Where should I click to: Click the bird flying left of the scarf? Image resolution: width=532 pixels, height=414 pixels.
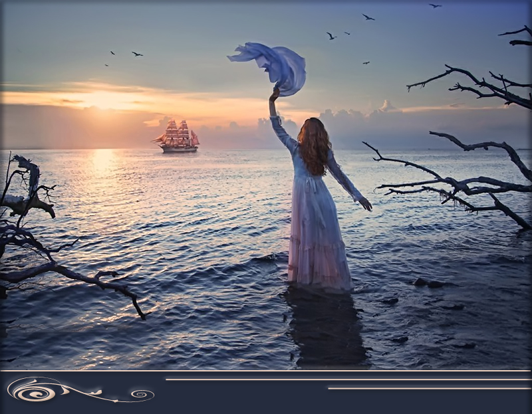[137, 54]
